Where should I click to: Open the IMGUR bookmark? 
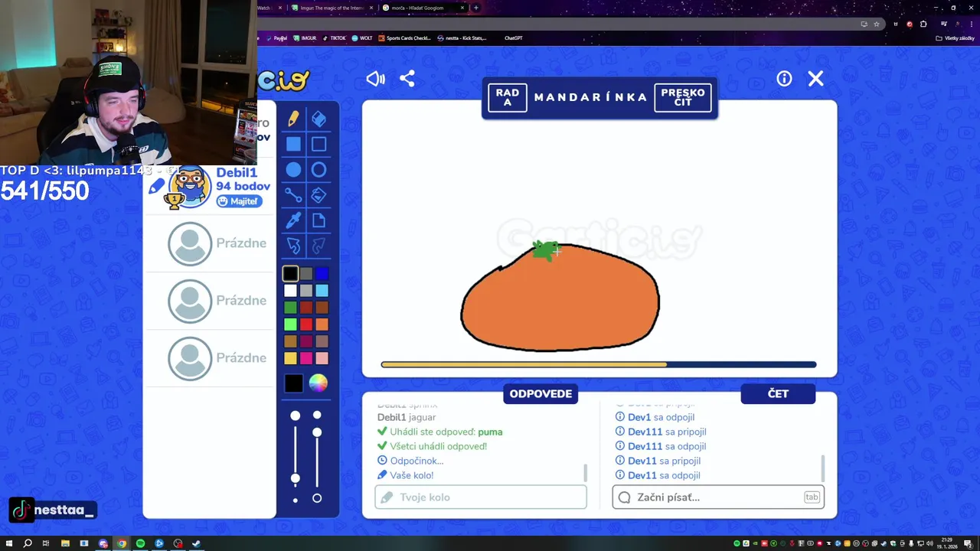305,37
